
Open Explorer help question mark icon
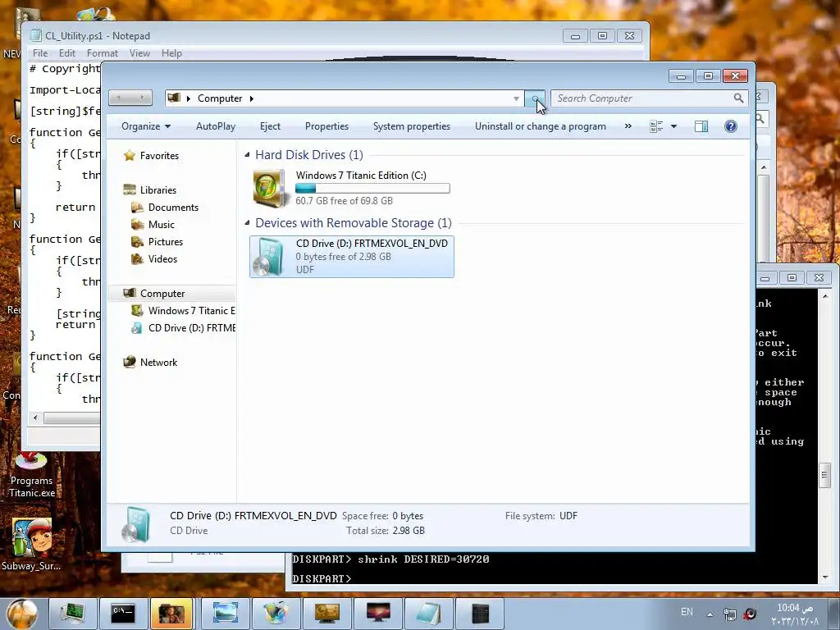coord(730,126)
